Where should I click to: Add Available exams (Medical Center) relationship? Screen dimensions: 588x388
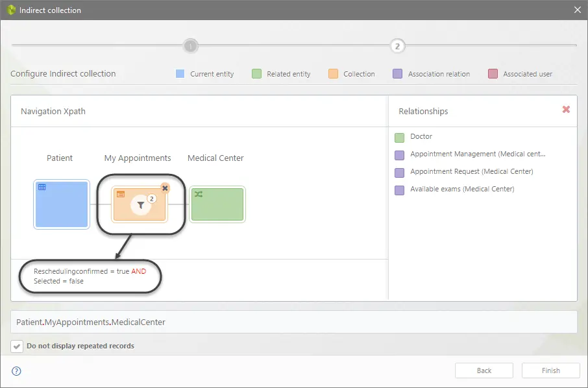click(x=454, y=189)
